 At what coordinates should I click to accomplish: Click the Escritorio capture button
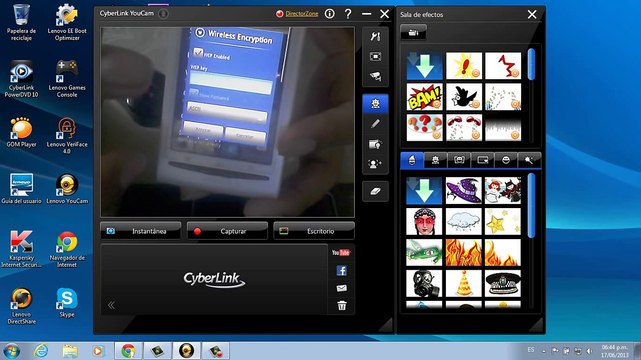tap(314, 231)
